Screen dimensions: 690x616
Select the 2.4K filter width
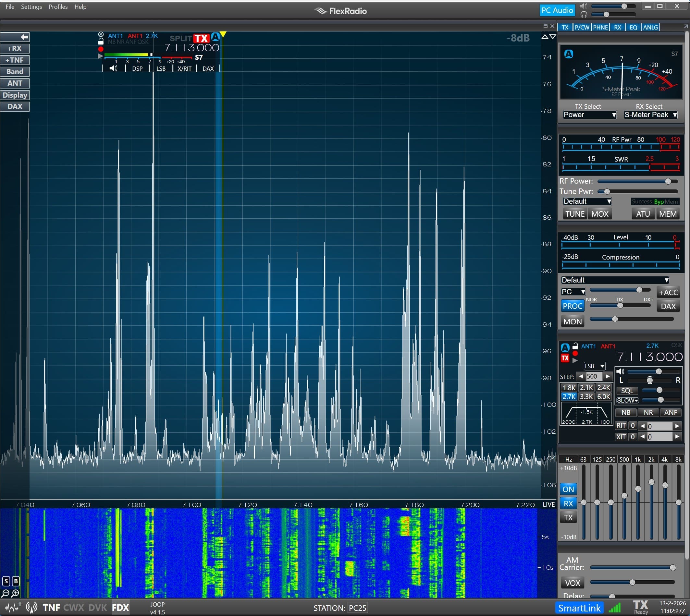(603, 388)
